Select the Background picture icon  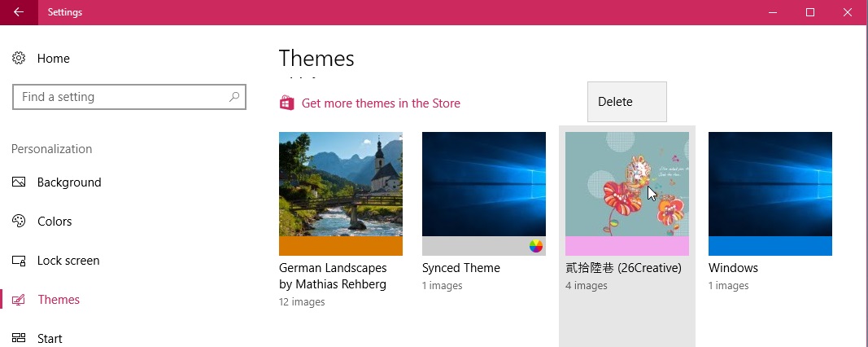pyautogui.click(x=19, y=182)
